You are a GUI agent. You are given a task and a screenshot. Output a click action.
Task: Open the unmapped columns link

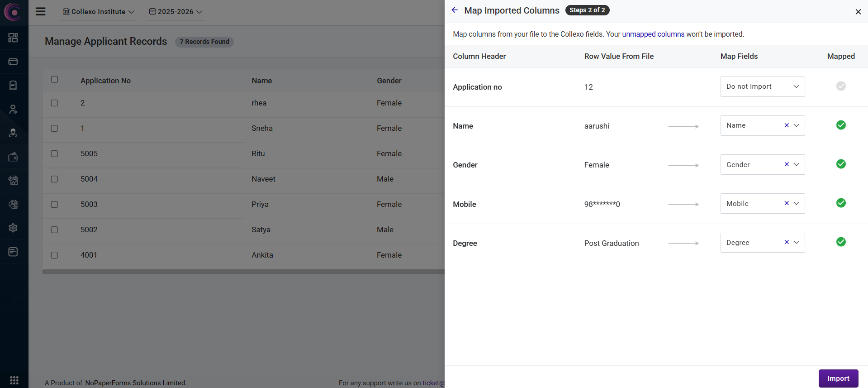click(653, 34)
